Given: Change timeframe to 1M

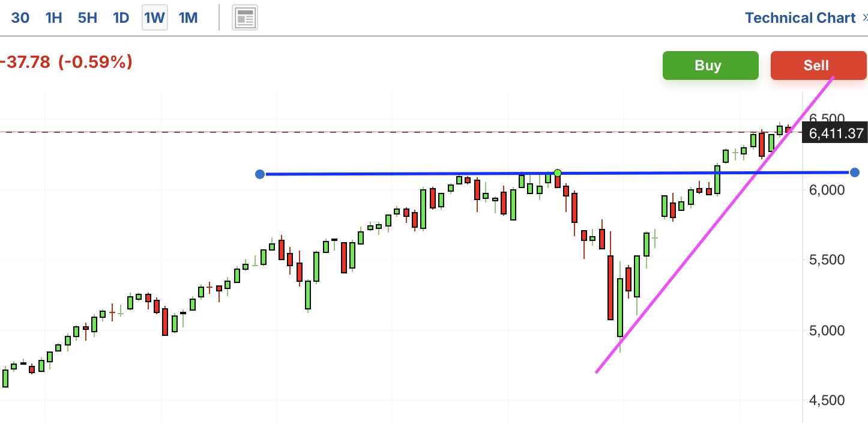Looking at the screenshot, I should 188,18.
